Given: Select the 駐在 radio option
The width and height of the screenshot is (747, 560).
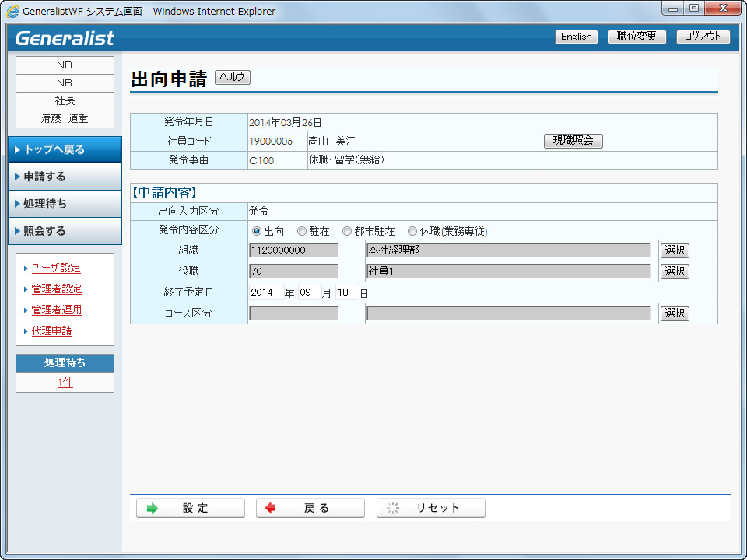Looking at the screenshot, I should click(x=302, y=231).
